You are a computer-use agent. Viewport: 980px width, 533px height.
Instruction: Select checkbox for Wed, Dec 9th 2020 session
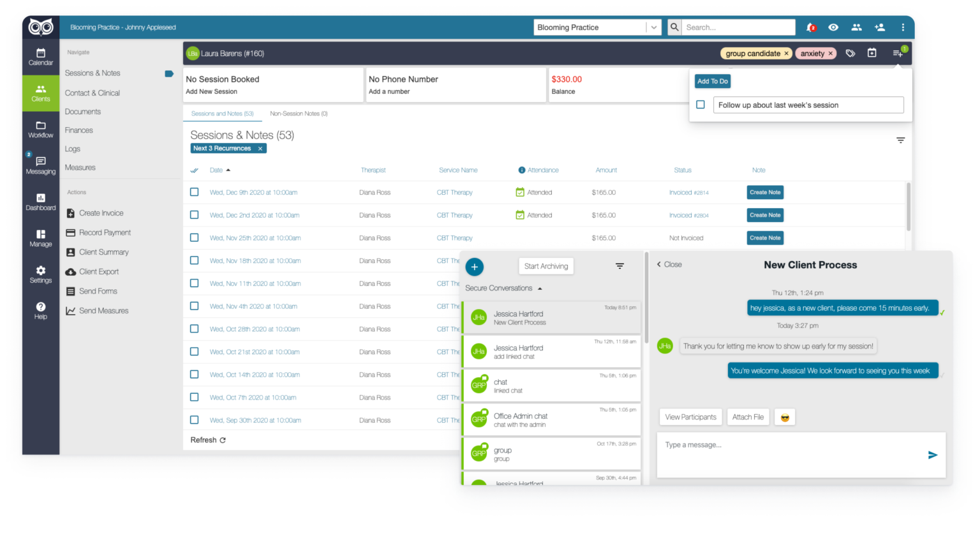(x=195, y=192)
